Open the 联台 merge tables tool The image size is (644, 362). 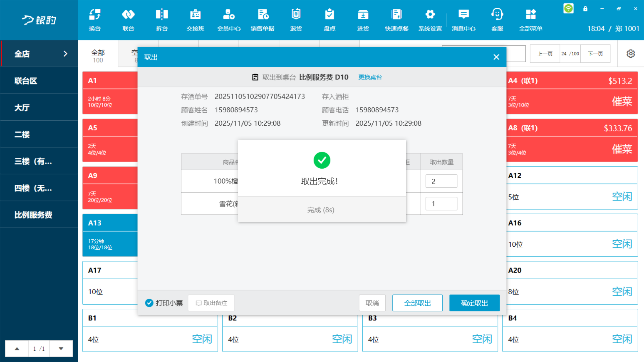click(128, 19)
